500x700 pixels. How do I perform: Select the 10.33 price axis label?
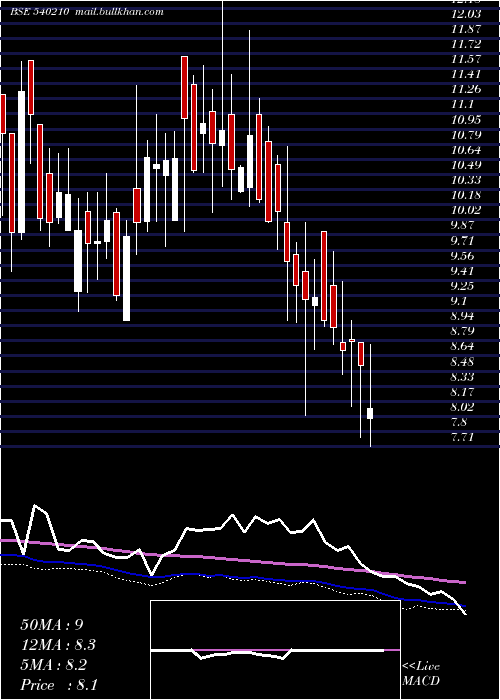(x=467, y=180)
